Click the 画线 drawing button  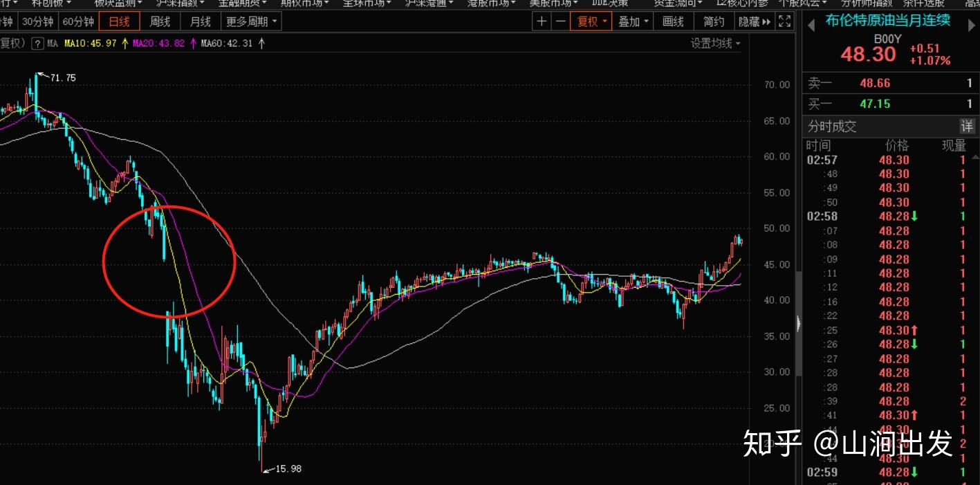tap(673, 21)
